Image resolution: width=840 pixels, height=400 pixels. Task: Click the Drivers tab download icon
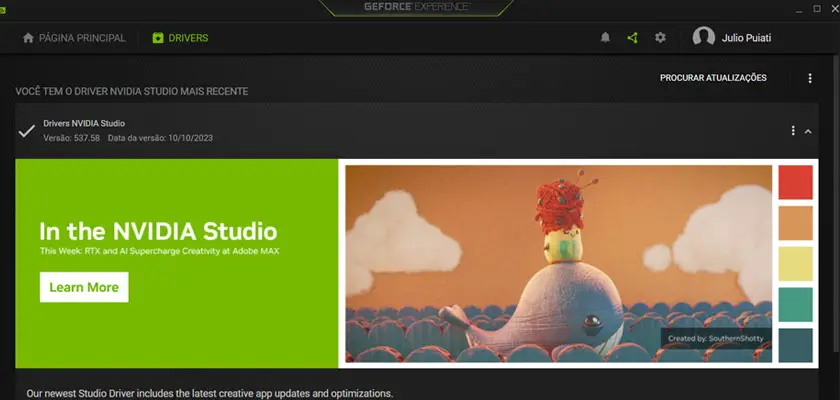[158, 38]
